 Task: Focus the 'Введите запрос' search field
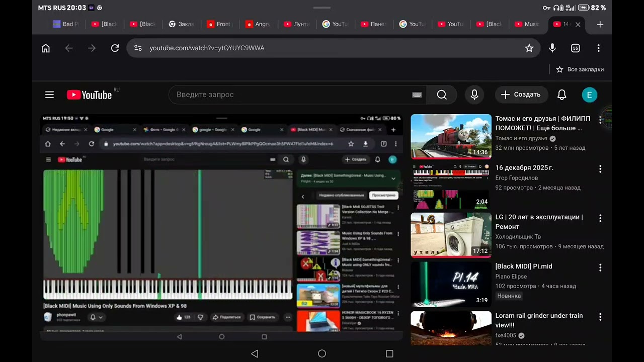[297, 95]
